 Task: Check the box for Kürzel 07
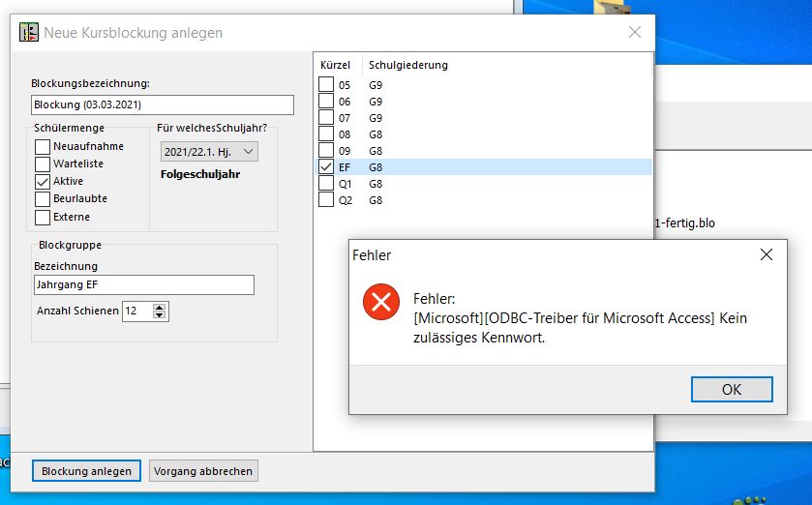tap(326, 117)
